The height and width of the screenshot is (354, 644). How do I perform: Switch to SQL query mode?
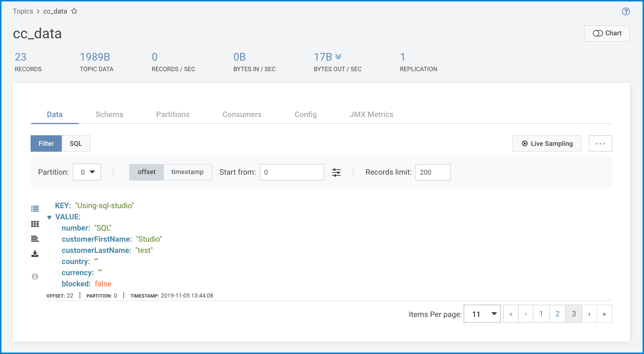(x=76, y=143)
